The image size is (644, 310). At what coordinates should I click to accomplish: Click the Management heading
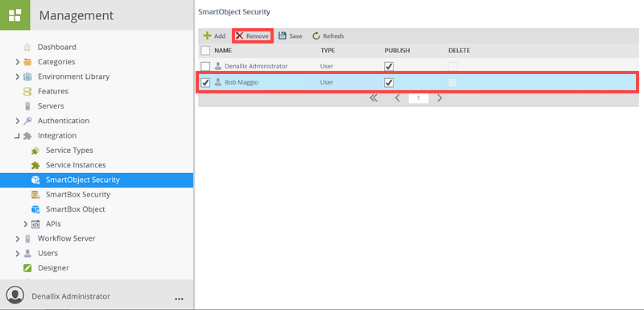tap(76, 15)
